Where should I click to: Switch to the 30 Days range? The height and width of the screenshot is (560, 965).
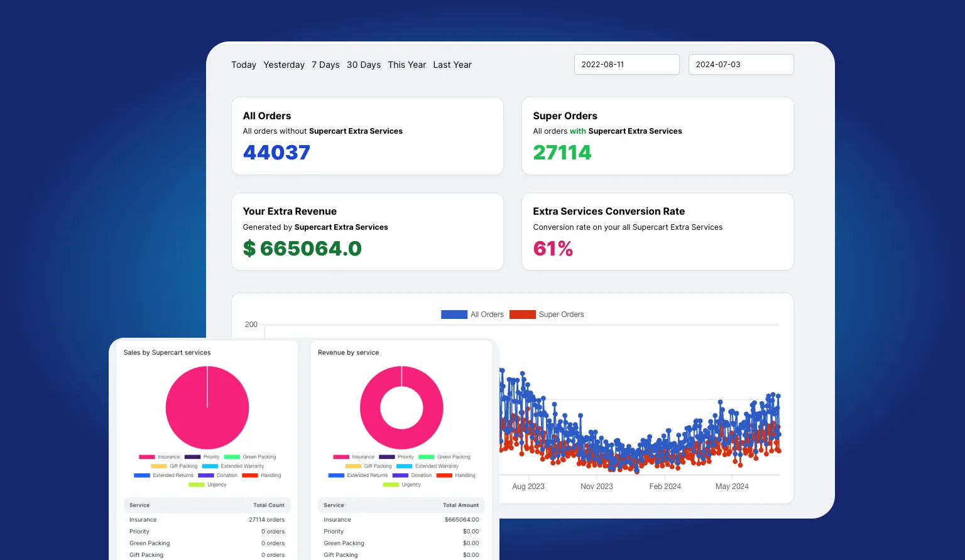coord(364,65)
